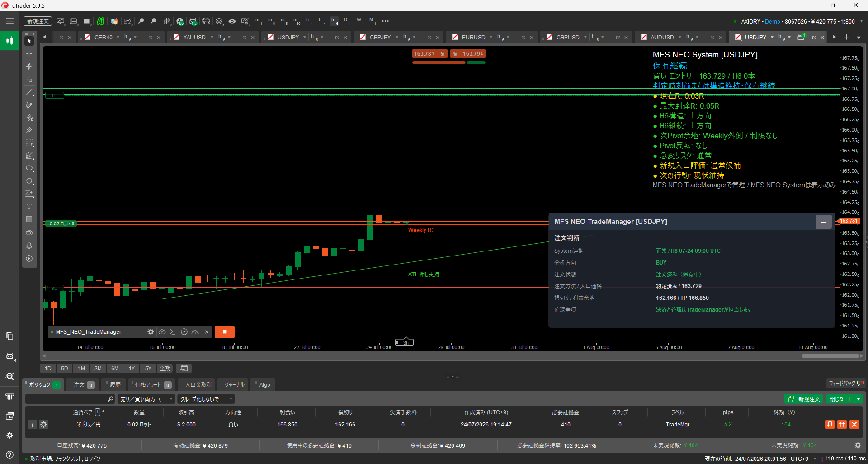The width and height of the screenshot is (868, 464).
Task: Open MFS_NEO_TradeManager log console icon
Action: pos(173,332)
